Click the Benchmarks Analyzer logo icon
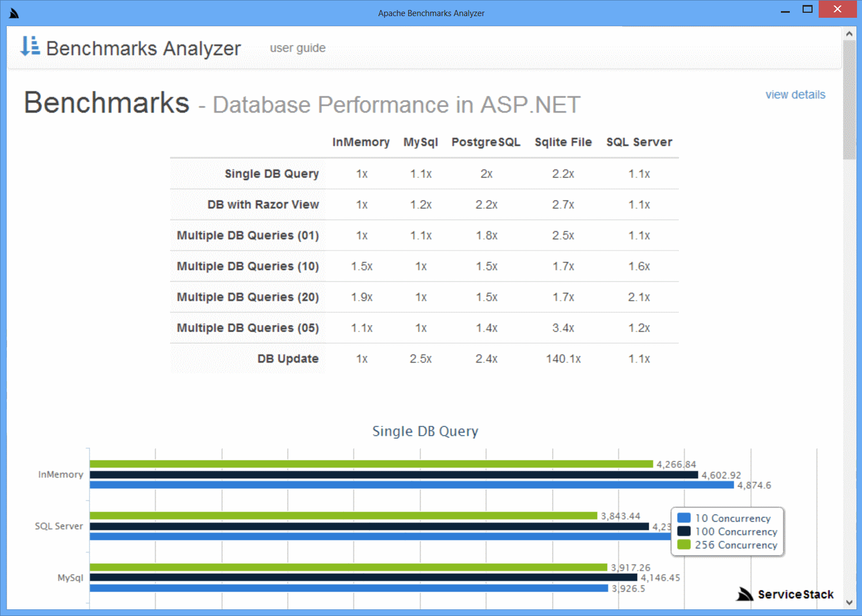862x616 pixels. point(30,46)
